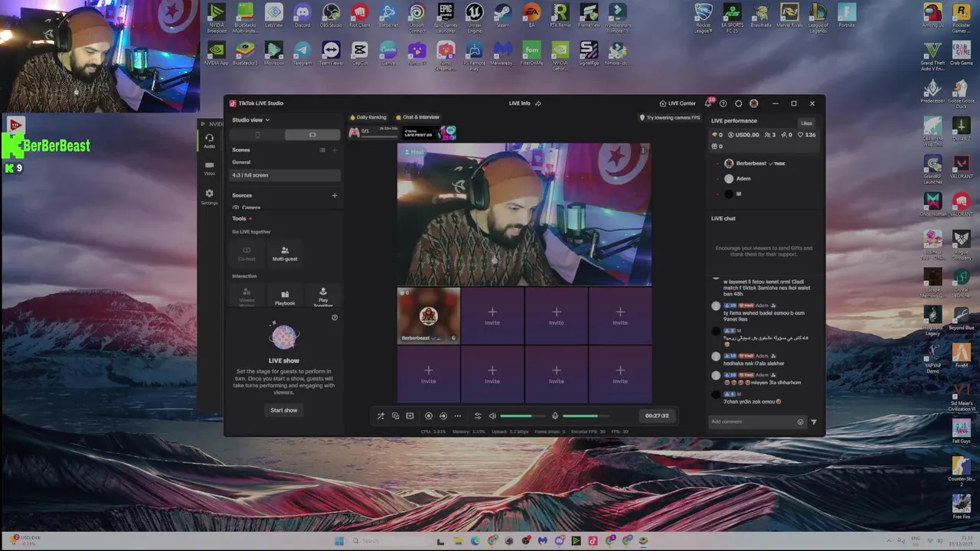Screen dimensions: 980x551
Task: Launch Fortnite from the desktop
Action: [x=847, y=15]
